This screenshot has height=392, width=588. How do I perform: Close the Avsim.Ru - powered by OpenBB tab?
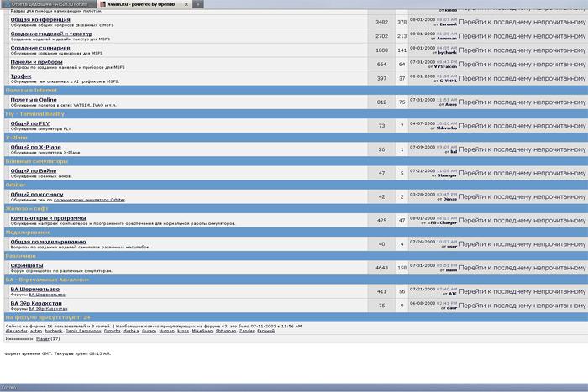click(186, 4)
